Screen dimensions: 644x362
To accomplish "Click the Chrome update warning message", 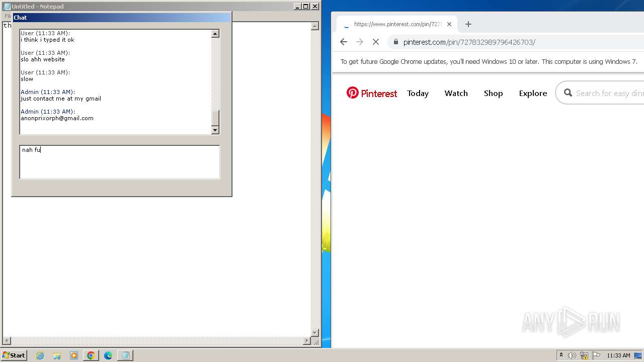I will coord(489,62).
